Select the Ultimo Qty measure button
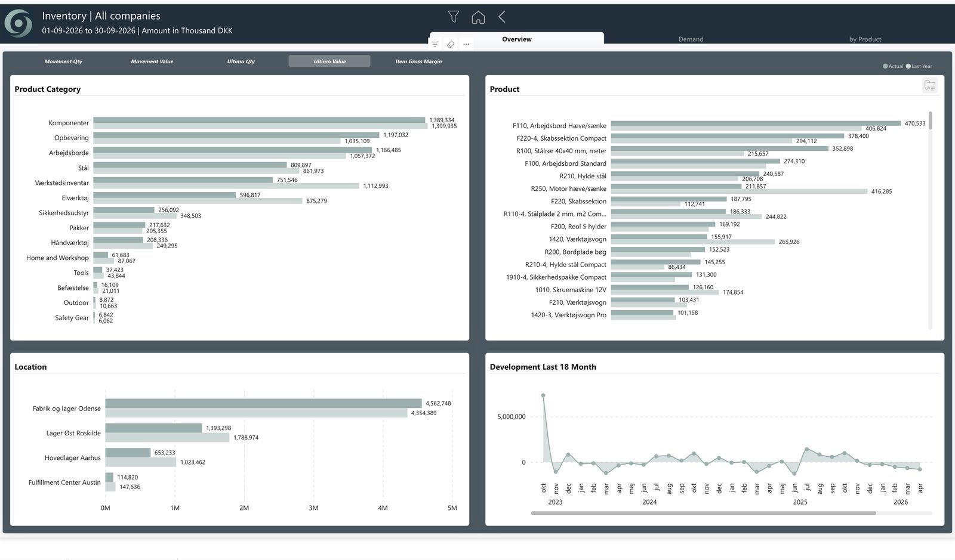The height and width of the screenshot is (560, 955). (x=241, y=61)
